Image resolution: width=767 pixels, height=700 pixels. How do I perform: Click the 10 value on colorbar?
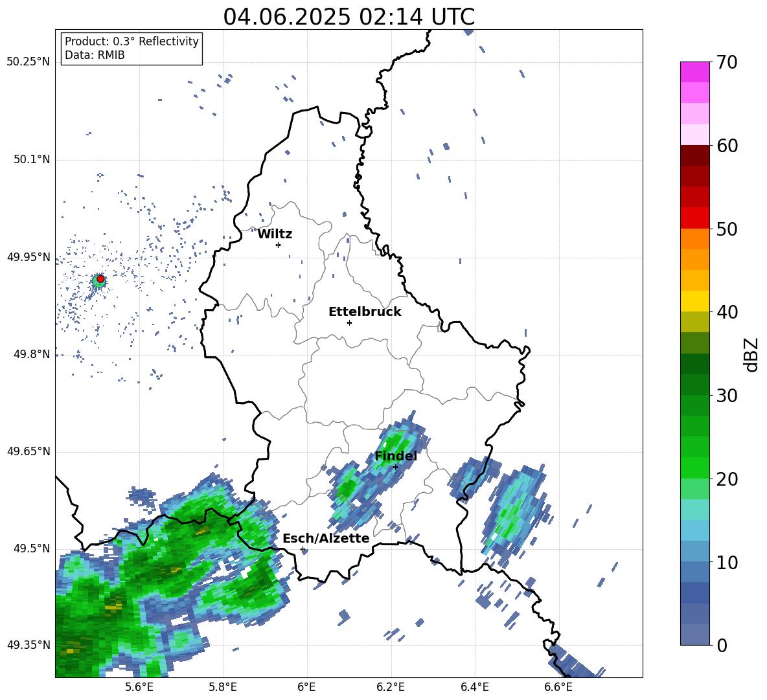[727, 562]
